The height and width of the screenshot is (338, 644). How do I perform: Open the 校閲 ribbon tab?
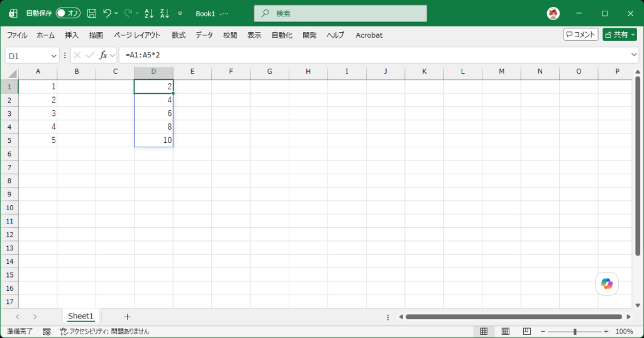[x=230, y=35]
